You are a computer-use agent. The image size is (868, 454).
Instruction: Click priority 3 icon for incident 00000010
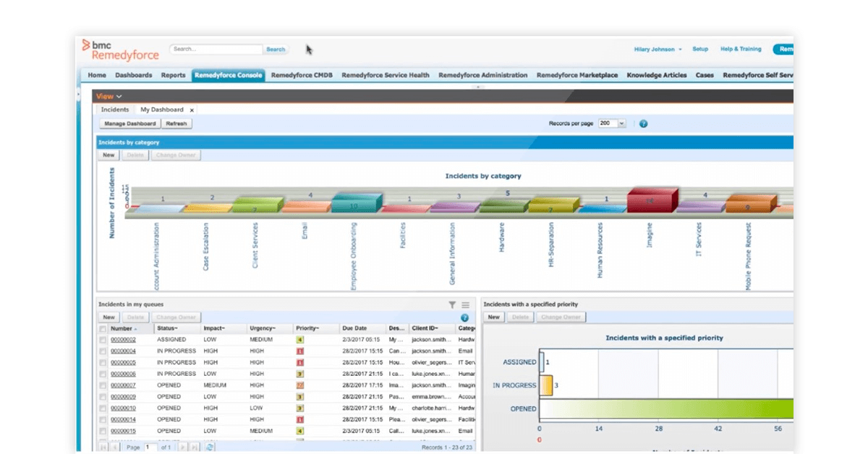click(x=299, y=408)
